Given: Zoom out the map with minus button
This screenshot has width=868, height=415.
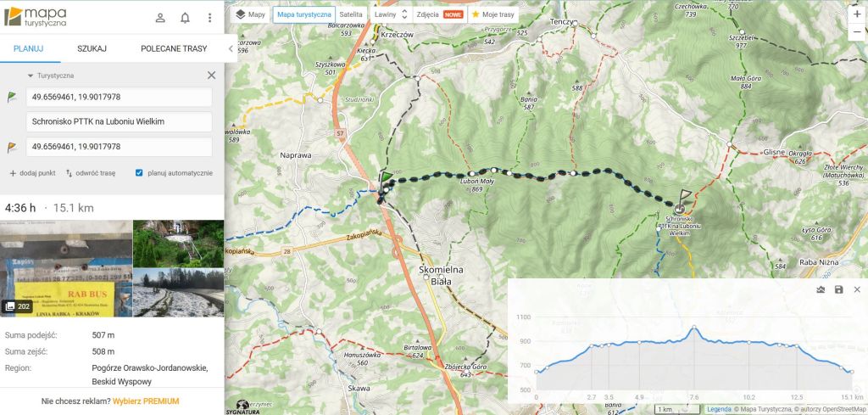Looking at the screenshot, I should (858, 31).
